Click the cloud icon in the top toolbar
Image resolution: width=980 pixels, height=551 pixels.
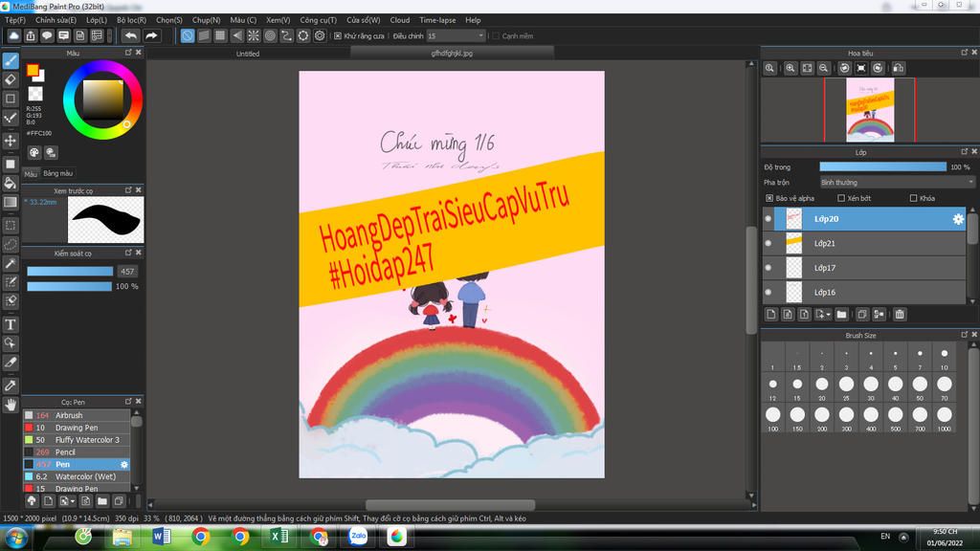click(x=13, y=35)
